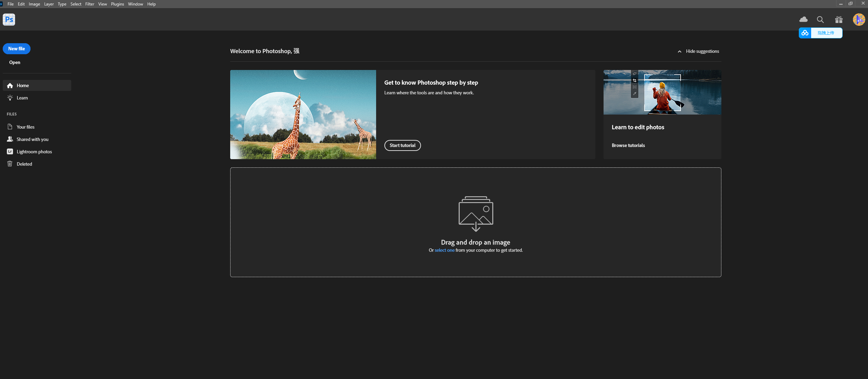Click the Drag and drop an image heading

click(x=475, y=242)
